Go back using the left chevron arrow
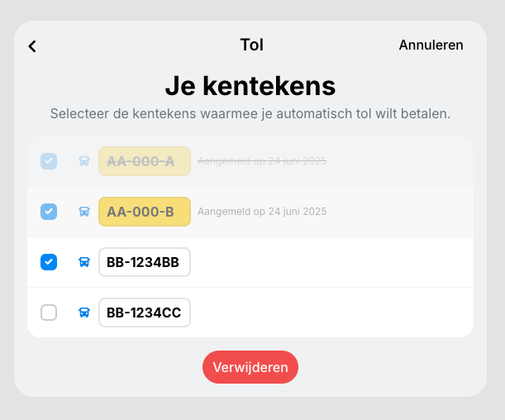This screenshot has width=505, height=420. click(32, 46)
